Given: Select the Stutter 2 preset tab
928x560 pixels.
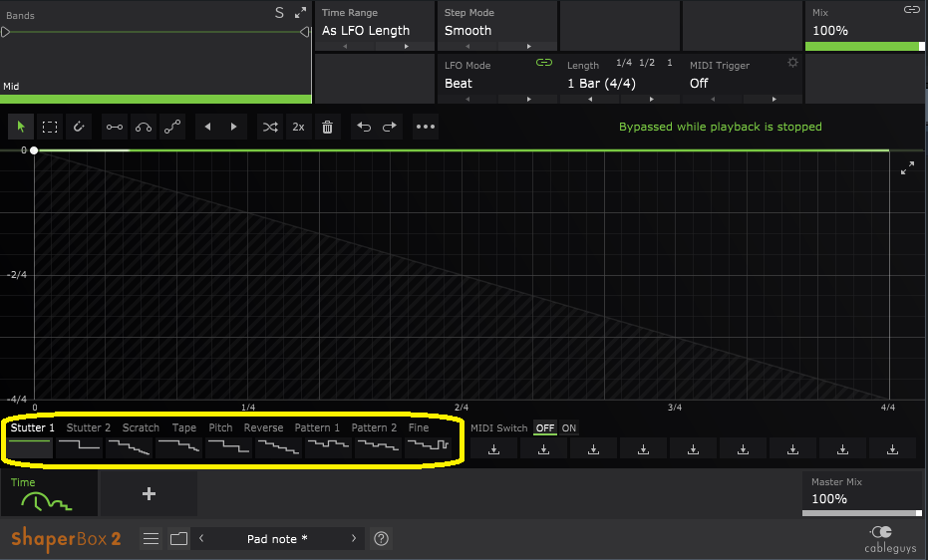Looking at the screenshot, I should tap(88, 427).
